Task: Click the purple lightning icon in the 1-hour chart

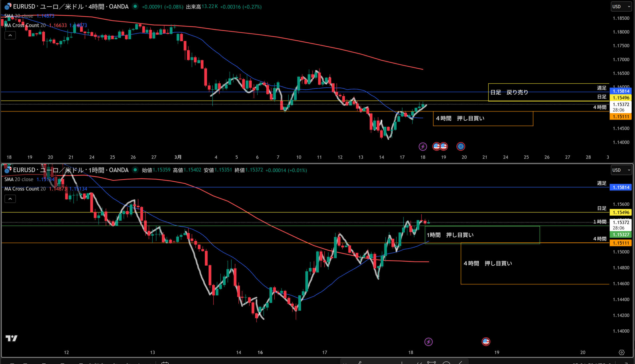Action: [x=428, y=342]
